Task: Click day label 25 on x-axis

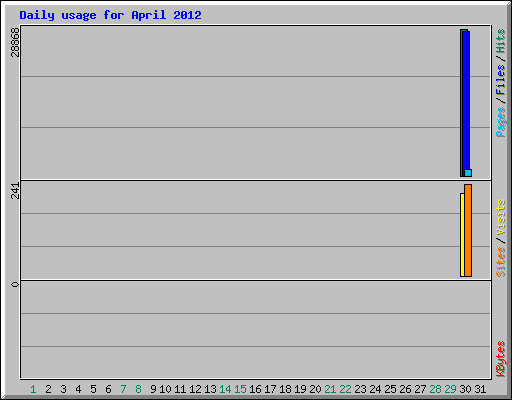Action: coord(390,389)
